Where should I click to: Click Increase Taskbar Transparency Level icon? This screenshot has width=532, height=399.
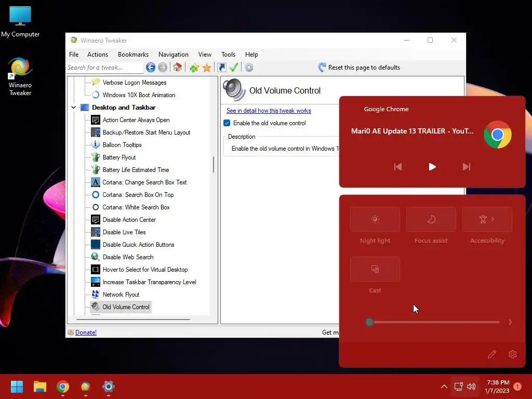click(96, 282)
